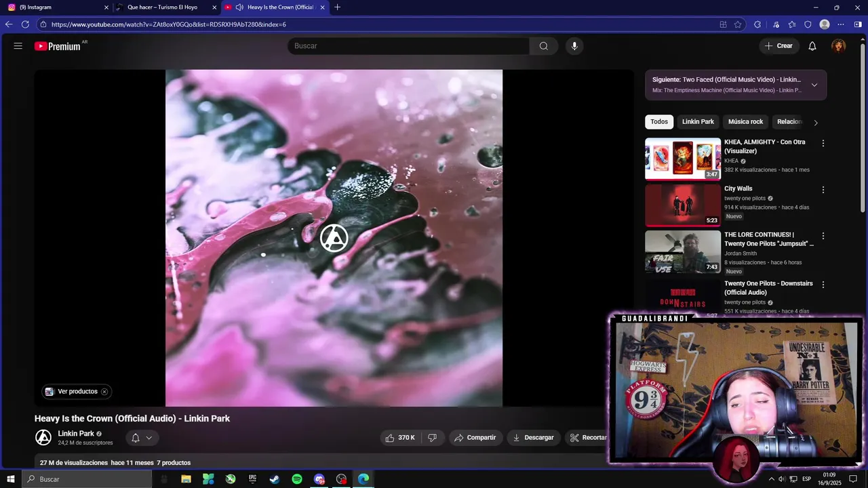The image size is (868, 488).
Task: Open the taskbar network status icon
Action: [x=793, y=479]
